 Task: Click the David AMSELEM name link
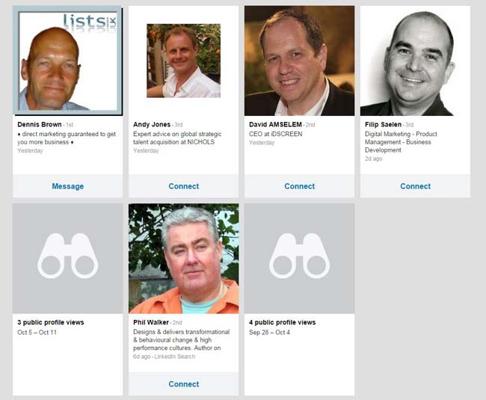pyautogui.click(x=275, y=124)
